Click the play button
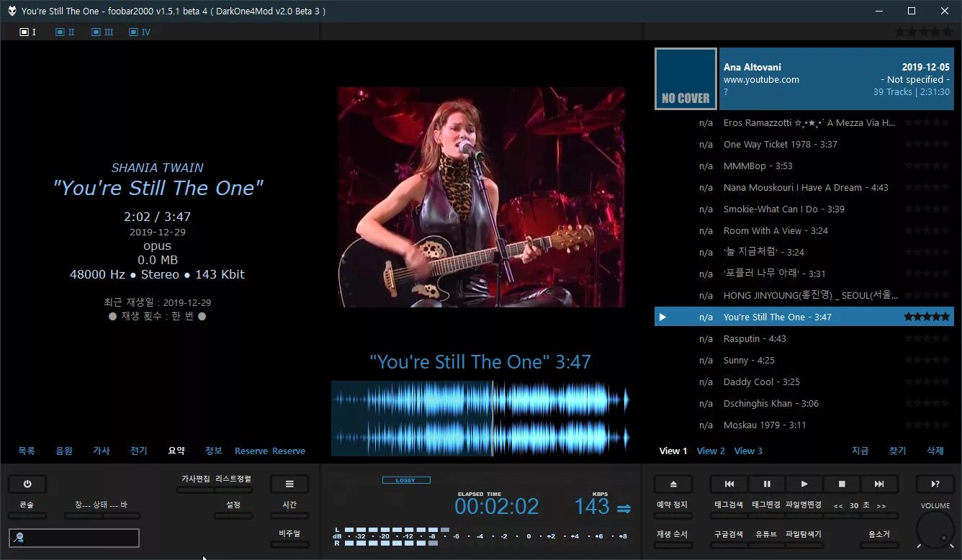 tap(804, 484)
